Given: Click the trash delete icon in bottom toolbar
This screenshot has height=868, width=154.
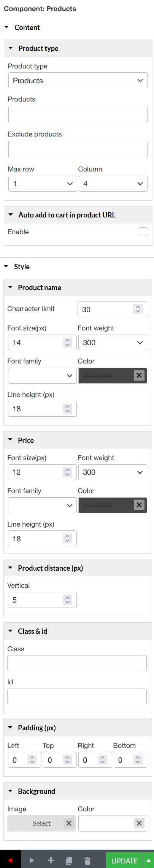Looking at the screenshot, I should [87, 860].
